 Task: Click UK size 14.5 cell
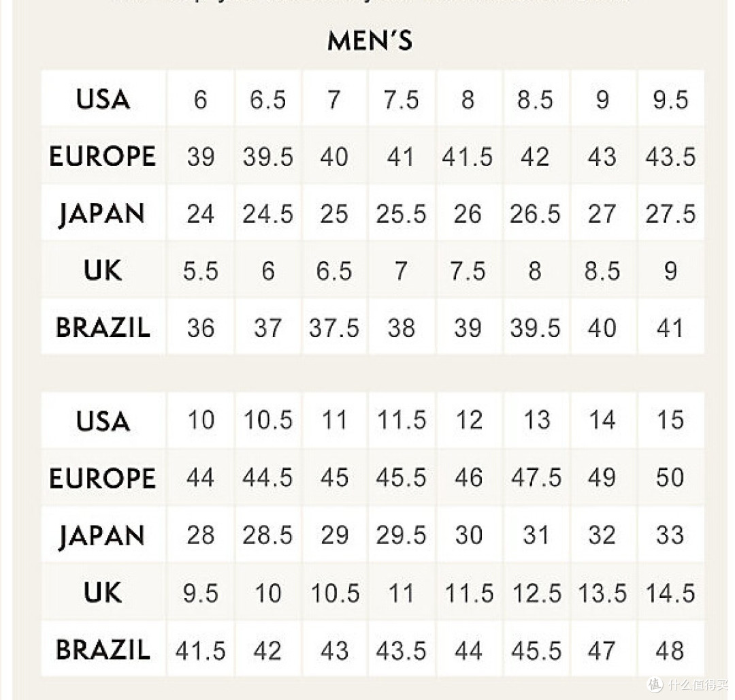pos(670,592)
